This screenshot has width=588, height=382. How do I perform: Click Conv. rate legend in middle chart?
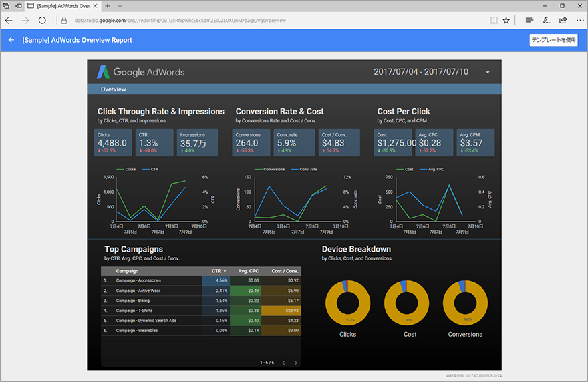[304, 170]
